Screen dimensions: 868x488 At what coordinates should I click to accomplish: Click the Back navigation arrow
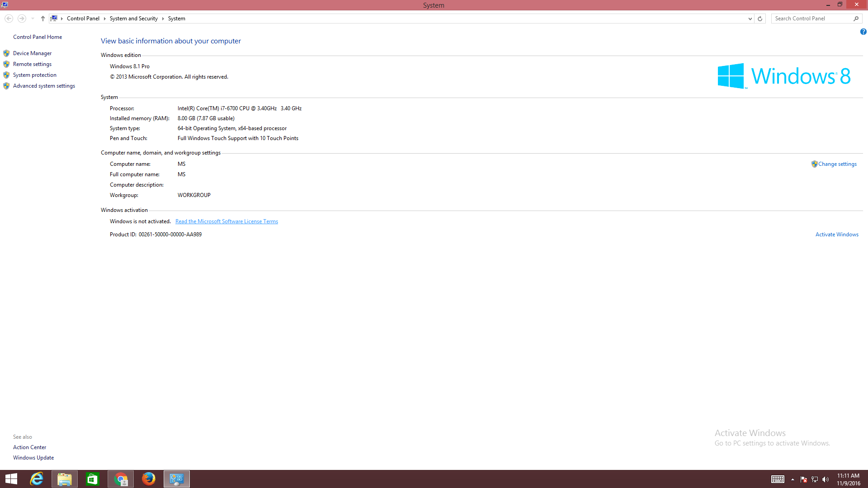click(9, 19)
